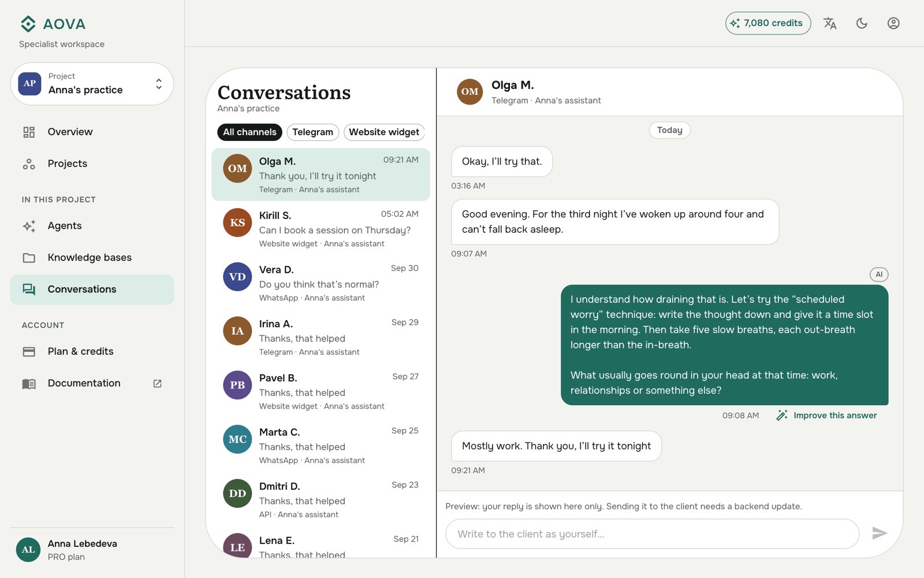Image resolution: width=924 pixels, height=578 pixels.
Task: Click the DD avatar of Dmitri D.
Action: pyautogui.click(x=237, y=494)
